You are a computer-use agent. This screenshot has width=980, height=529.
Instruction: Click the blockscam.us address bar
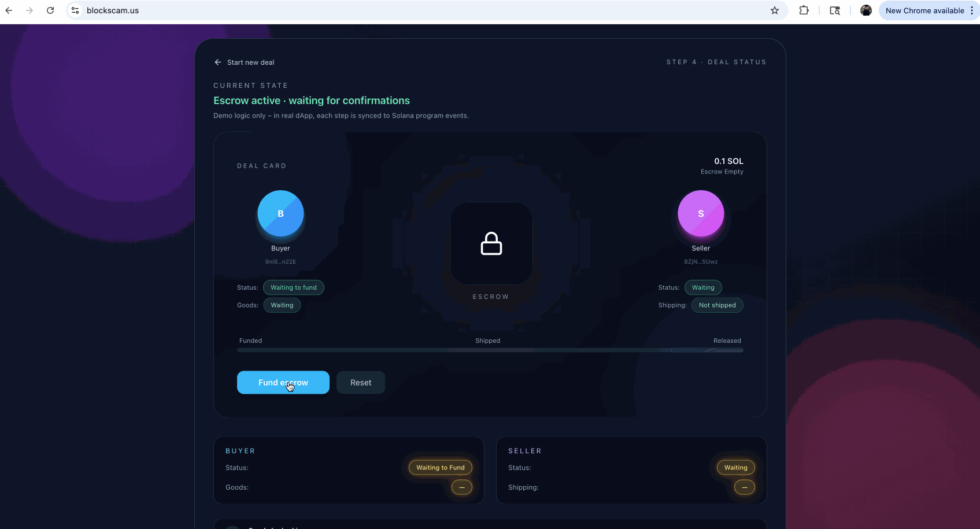point(112,10)
